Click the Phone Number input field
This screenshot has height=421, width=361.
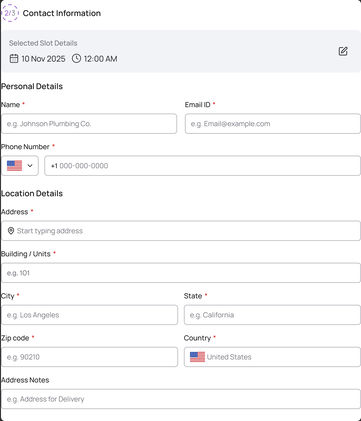(202, 166)
